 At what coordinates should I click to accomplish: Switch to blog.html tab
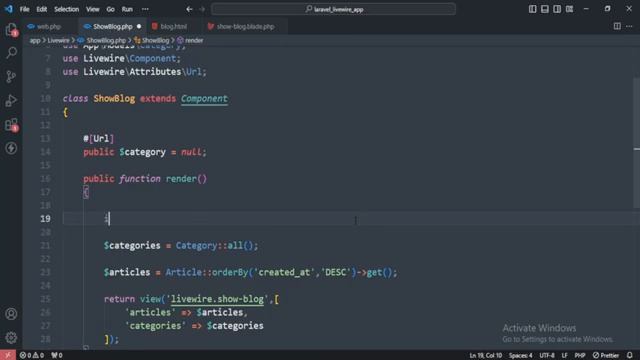[x=173, y=27]
